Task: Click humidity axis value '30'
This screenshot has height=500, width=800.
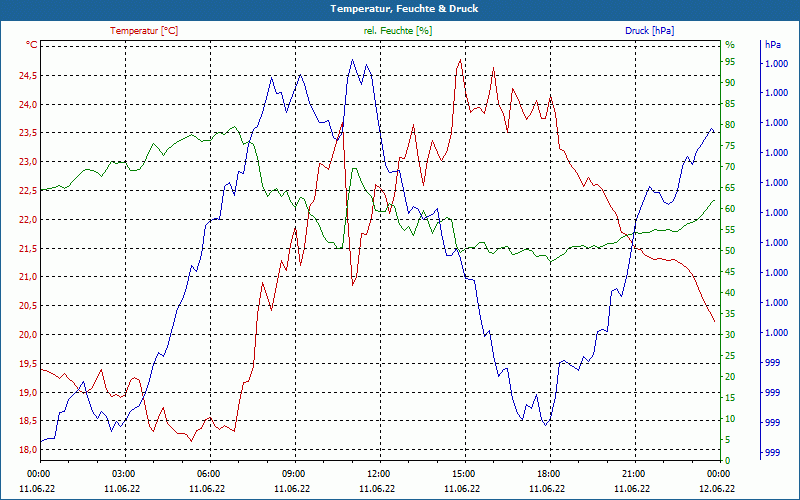Action: click(730, 335)
